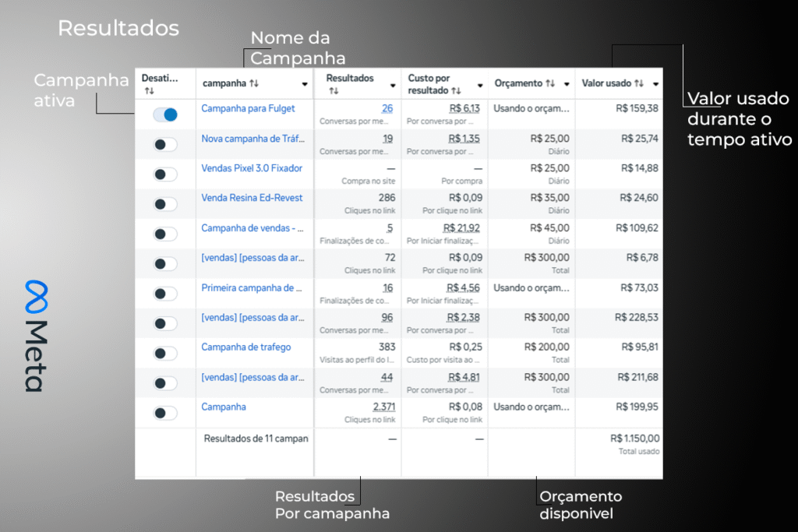Enable the Vendas Pixel 3.0 Fixador toggle
The image size is (798, 532).
point(165,174)
